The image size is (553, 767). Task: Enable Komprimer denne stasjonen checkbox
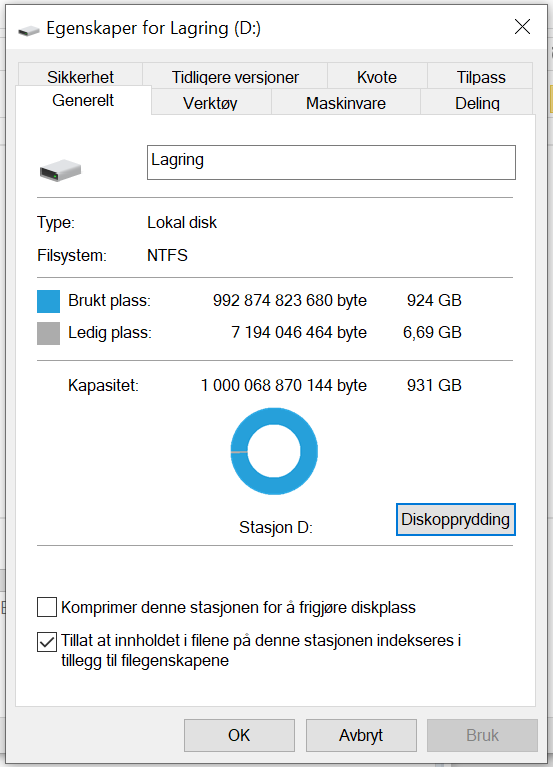point(47,607)
